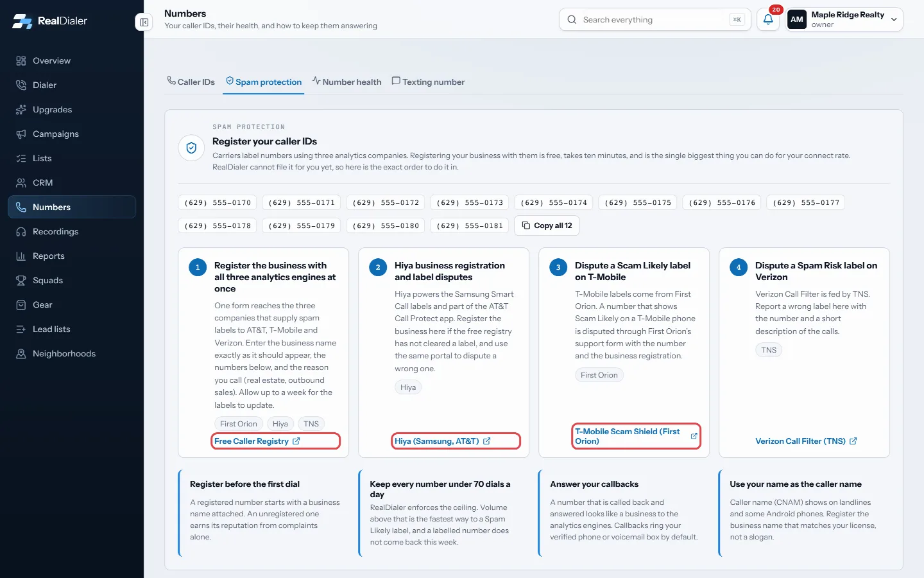
Task: Switch to Number health tab
Action: point(346,82)
